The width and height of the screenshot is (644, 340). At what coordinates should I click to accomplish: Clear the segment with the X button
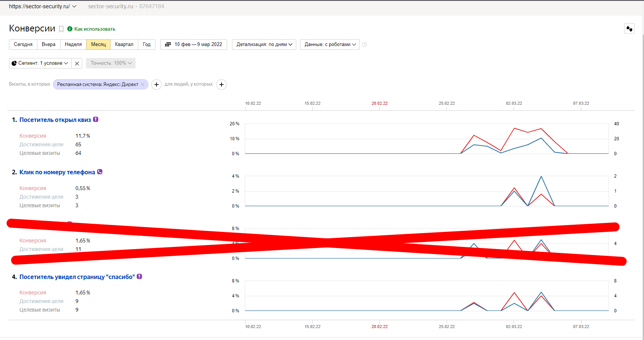tap(77, 63)
